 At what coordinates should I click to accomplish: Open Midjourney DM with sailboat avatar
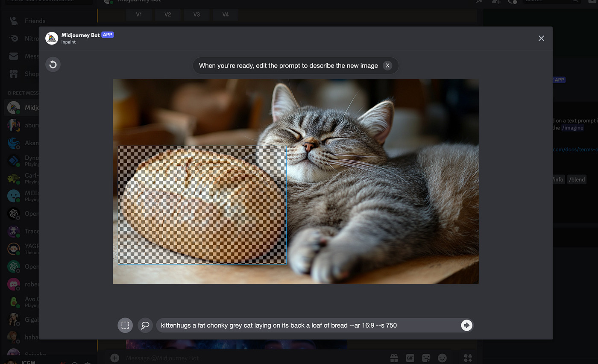[x=22, y=108]
